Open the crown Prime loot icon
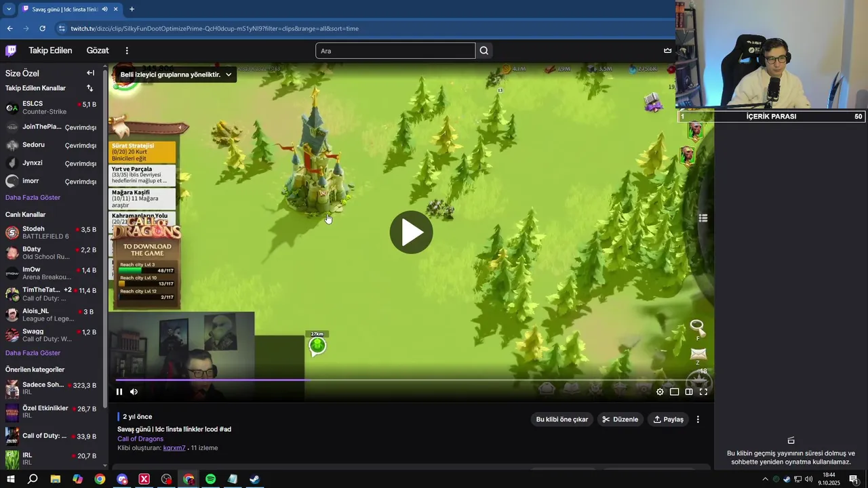 point(667,51)
